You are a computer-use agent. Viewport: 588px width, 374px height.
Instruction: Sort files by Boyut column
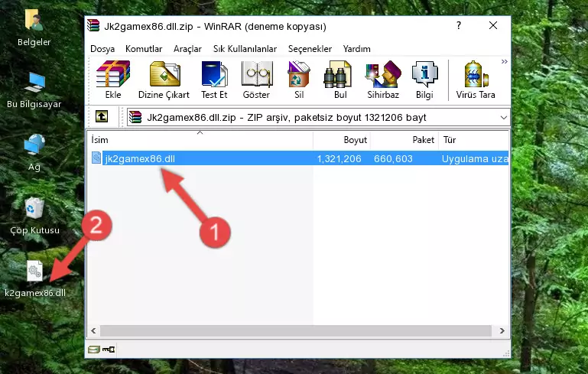click(x=342, y=139)
